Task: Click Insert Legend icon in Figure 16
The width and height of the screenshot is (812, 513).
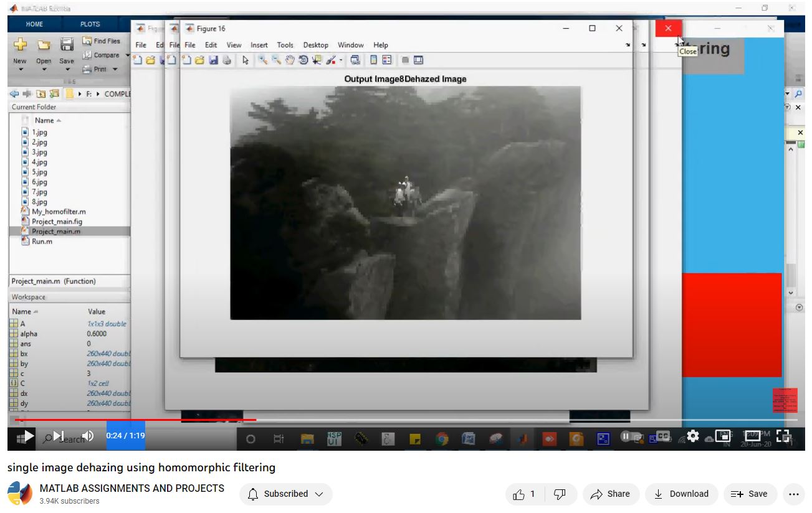Action: pos(387,60)
